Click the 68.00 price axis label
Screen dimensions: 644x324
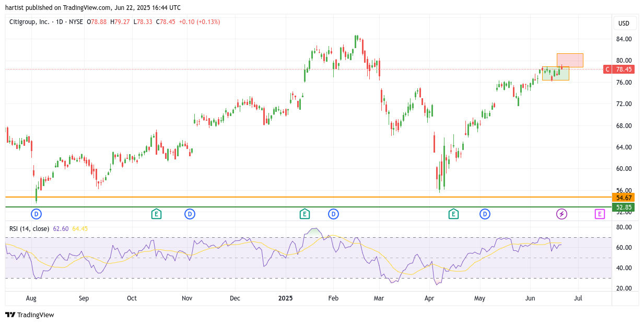pyautogui.click(x=624, y=125)
